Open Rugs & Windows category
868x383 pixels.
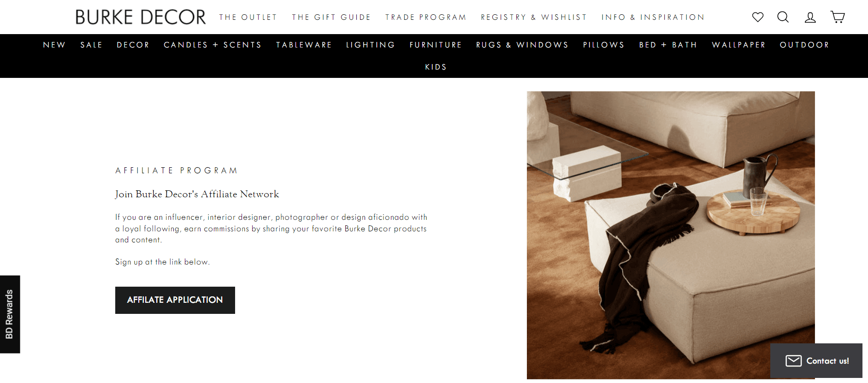click(522, 45)
